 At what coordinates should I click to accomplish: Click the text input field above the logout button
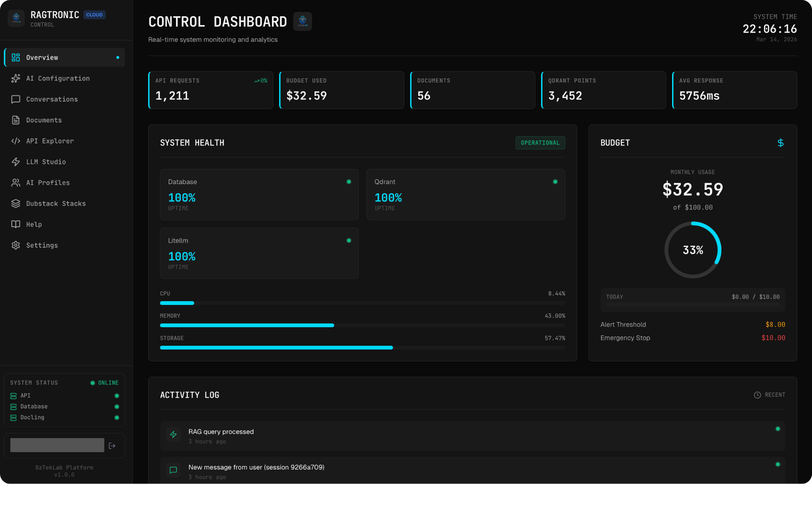tap(57, 445)
